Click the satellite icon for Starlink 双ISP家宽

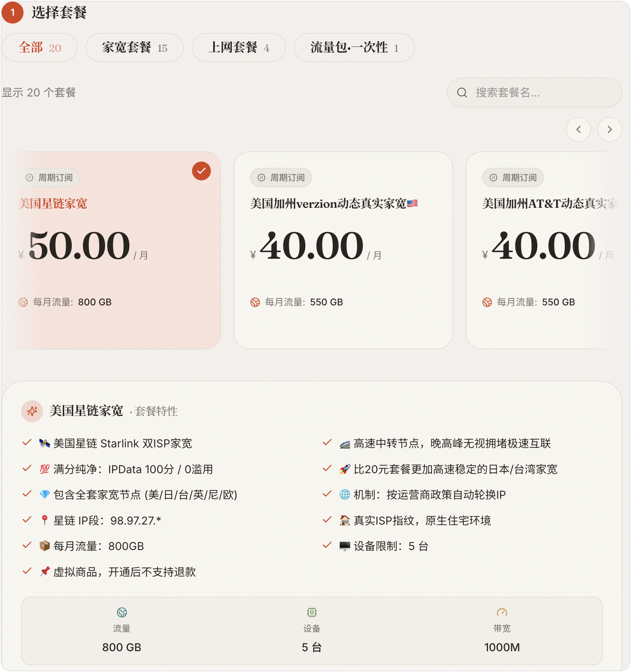45,443
